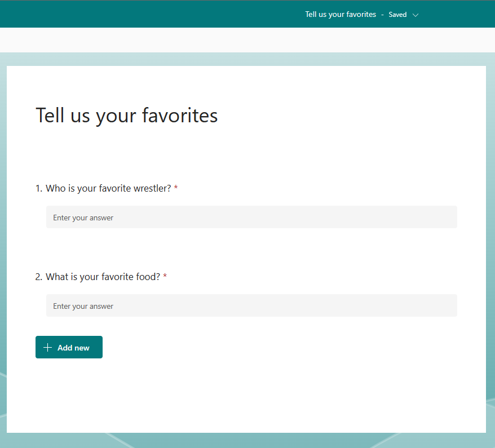The height and width of the screenshot is (448, 495).
Task: Click the Saved status text in the header
Action: coord(397,15)
